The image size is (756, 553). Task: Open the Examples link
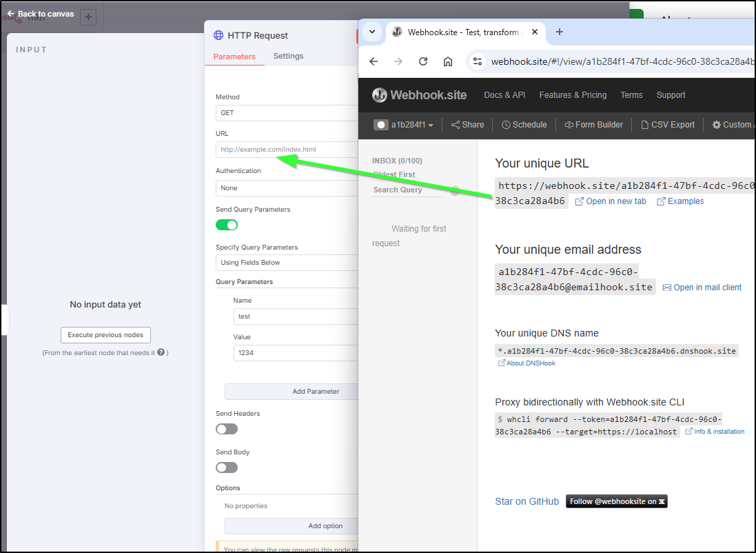[x=680, y=201]
